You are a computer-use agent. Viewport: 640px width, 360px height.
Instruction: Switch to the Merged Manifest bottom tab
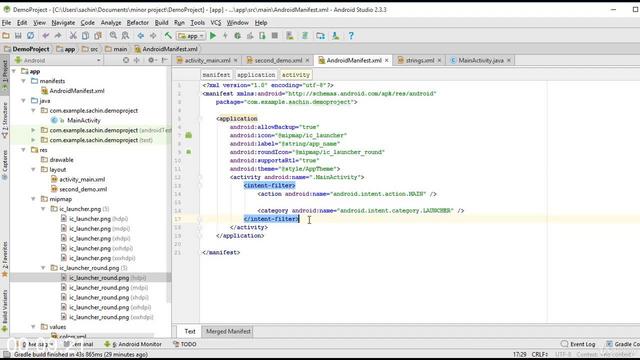pyautogui.click(x=228, y=331)
